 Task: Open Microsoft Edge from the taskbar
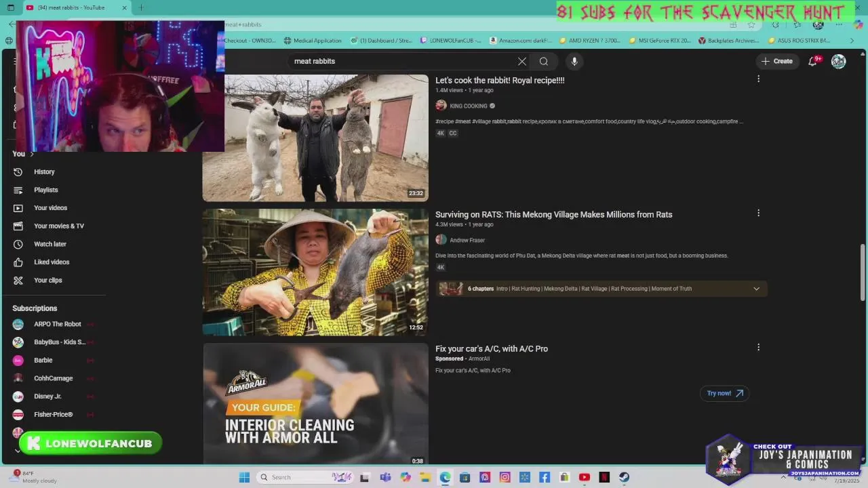(x=445, y=477)
